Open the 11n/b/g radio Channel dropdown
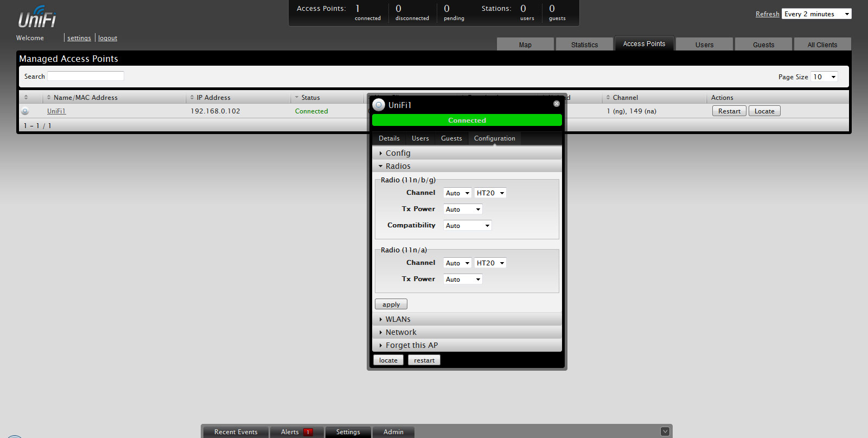 (457, 193)
